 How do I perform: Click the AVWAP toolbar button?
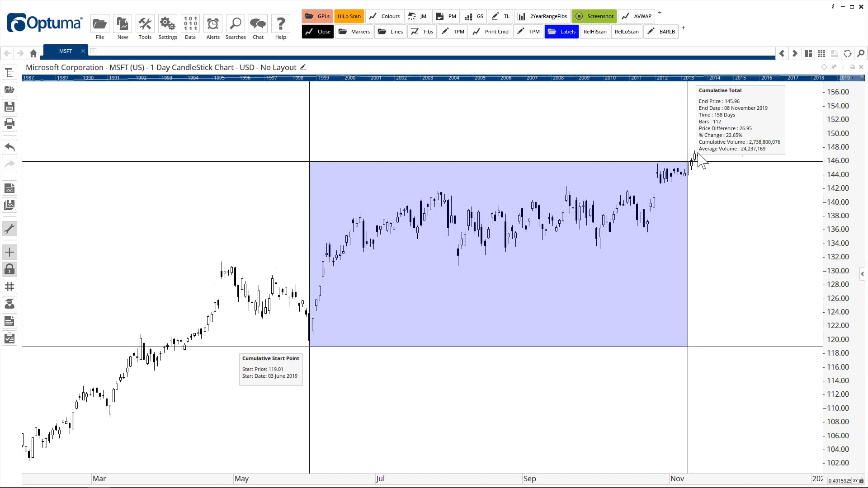coord(636,16)
